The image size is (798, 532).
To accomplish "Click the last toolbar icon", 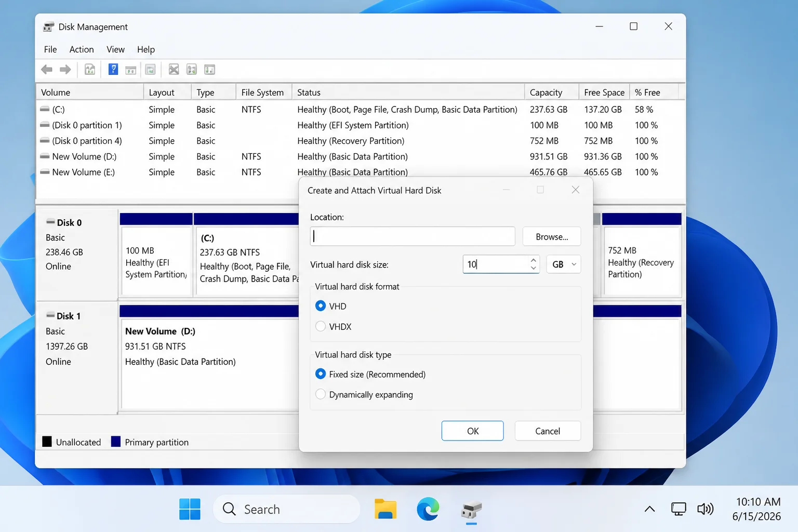I will point(209,70).
